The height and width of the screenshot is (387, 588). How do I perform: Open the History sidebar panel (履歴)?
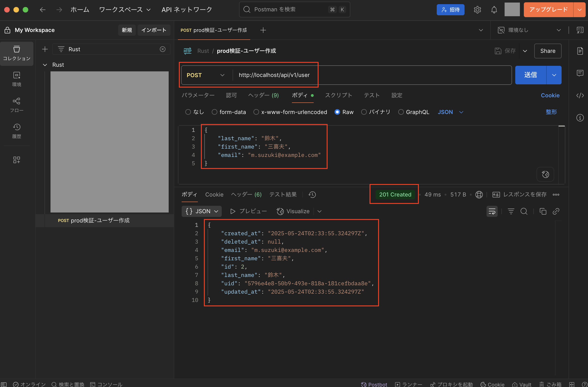click(x=16, y=131)
